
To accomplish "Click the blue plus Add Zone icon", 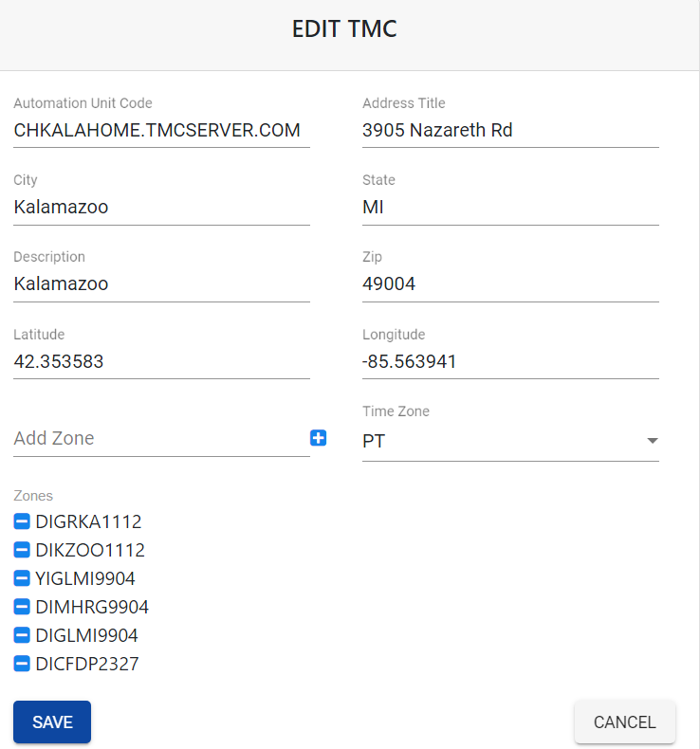I will 319,438.
